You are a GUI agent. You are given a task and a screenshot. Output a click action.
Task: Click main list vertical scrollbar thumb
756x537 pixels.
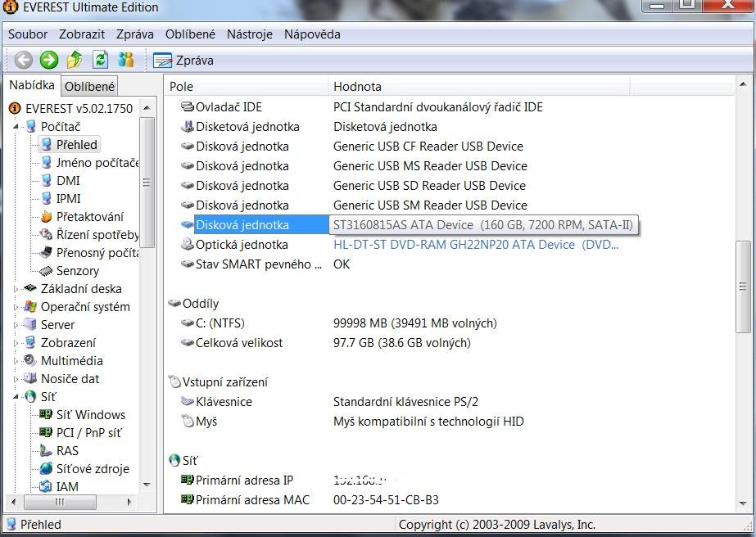pos(743,287)
